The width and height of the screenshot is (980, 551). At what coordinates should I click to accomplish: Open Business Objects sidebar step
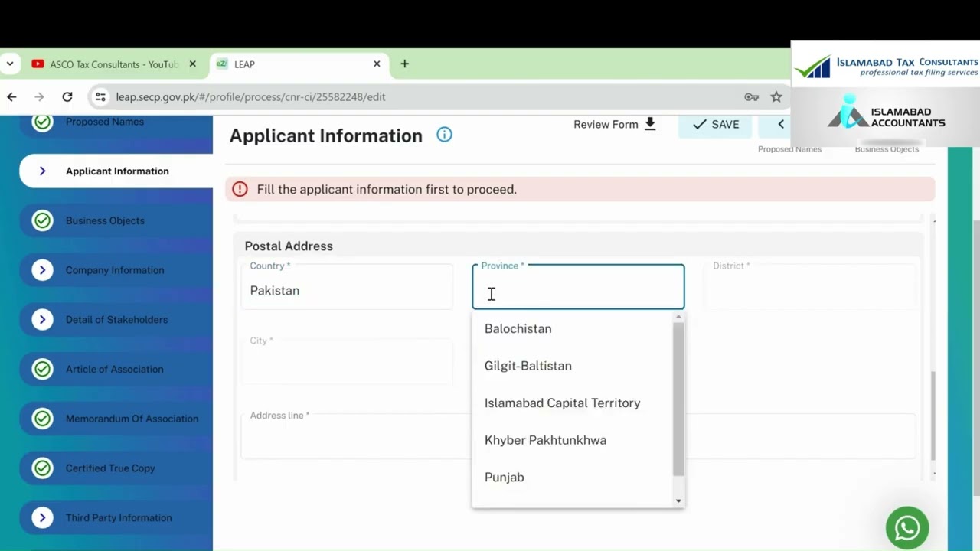point(116,220)
